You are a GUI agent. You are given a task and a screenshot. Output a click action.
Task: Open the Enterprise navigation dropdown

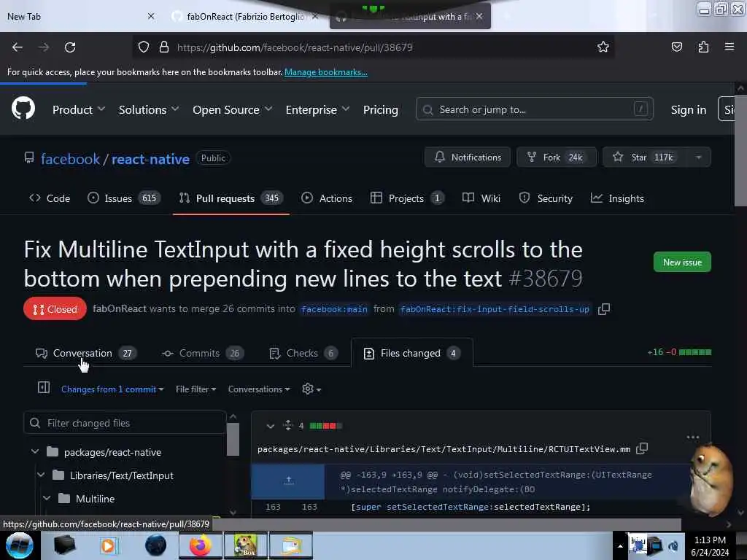[317, 109]
